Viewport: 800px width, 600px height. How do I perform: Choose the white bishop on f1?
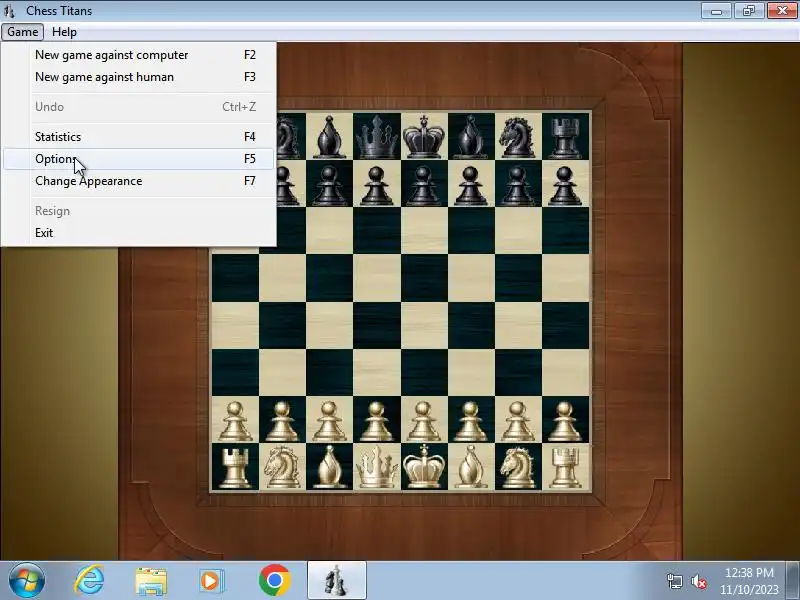470,467
